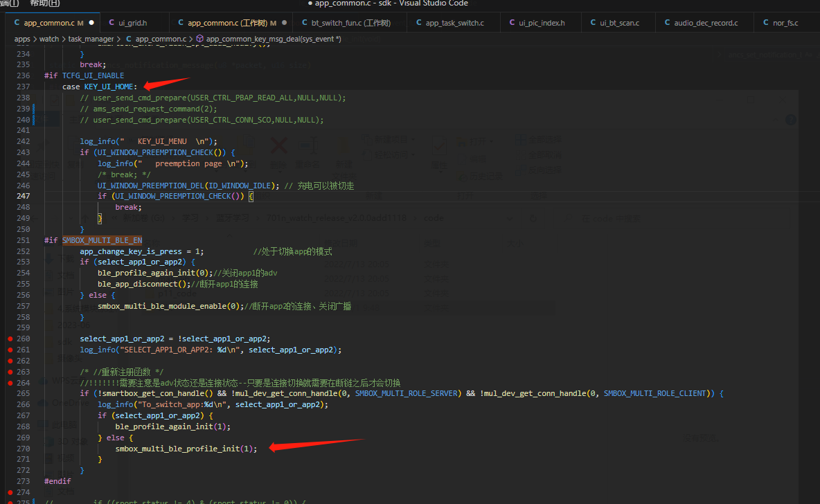
Task: Click 'TCFG_UI_ENABLE' on line 236
Action: click(x=93, y=76)
